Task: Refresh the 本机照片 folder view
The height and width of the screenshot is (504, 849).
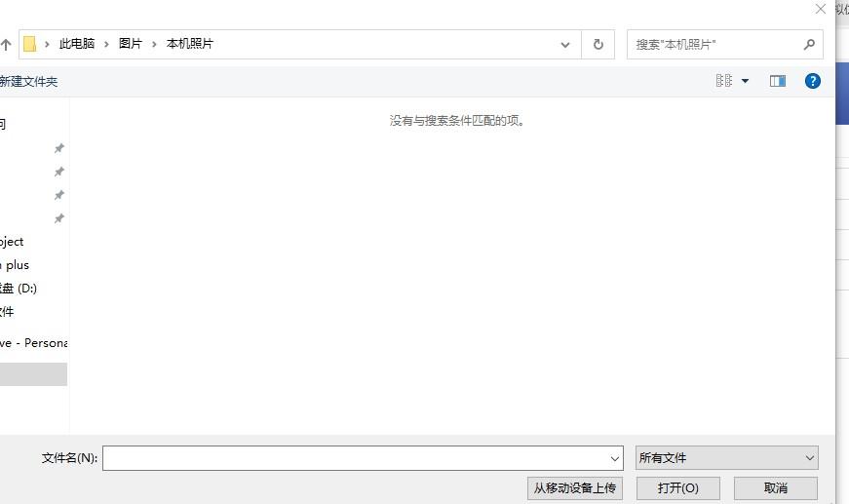Action: (x=598, y=44)
